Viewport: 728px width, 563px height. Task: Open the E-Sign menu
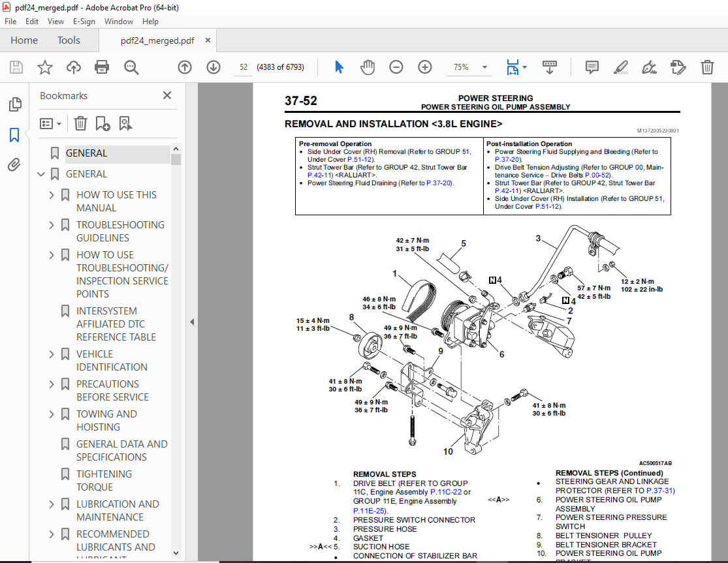coord(84,22)
